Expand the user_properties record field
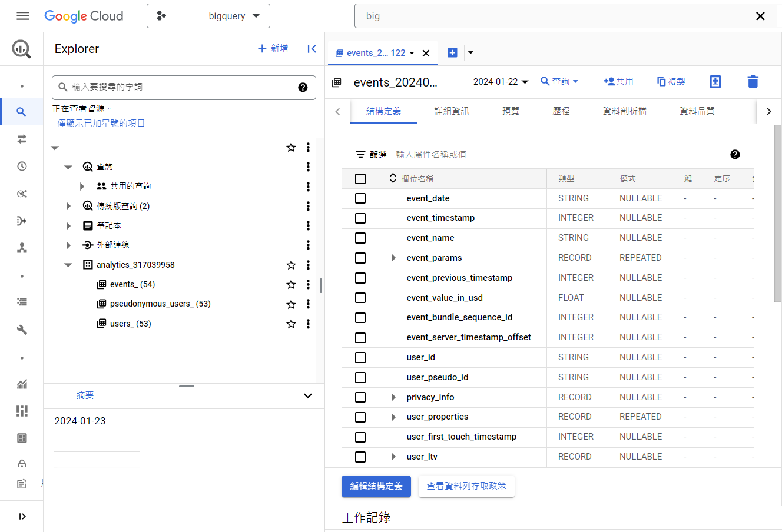Screen dimensions: 782x532 click(393, 417)
